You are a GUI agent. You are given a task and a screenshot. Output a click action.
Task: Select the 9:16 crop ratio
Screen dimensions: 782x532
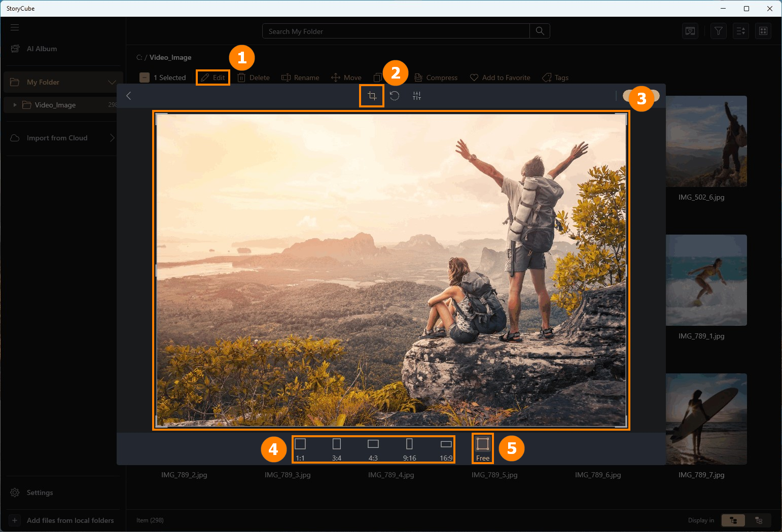(410, 449)
